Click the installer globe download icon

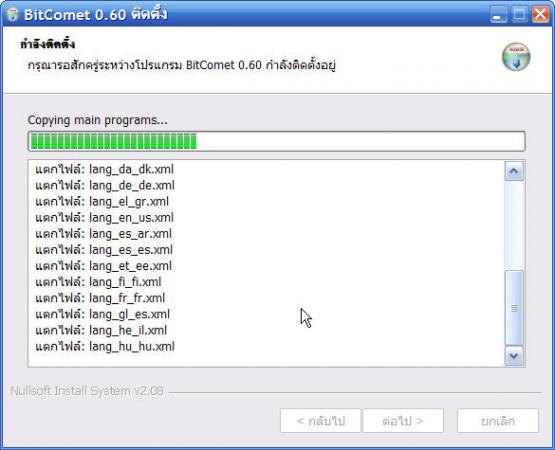point(516,57)
